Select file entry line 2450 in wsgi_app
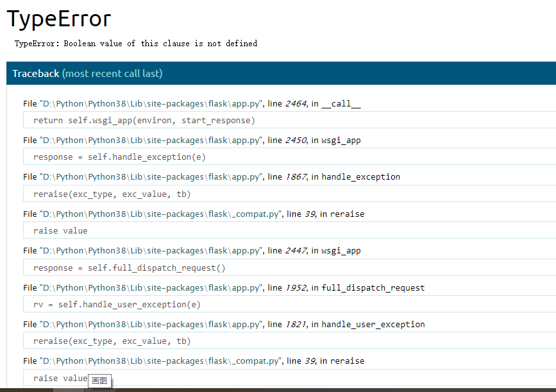The width and height of the screenshot is (556, 392). 192,140
